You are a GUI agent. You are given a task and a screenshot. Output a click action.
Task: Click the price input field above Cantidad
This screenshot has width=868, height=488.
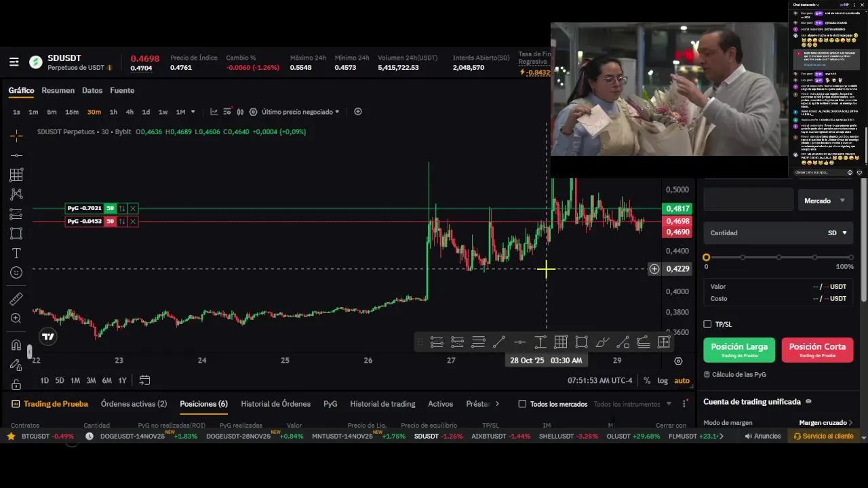(x=749, y=201)
